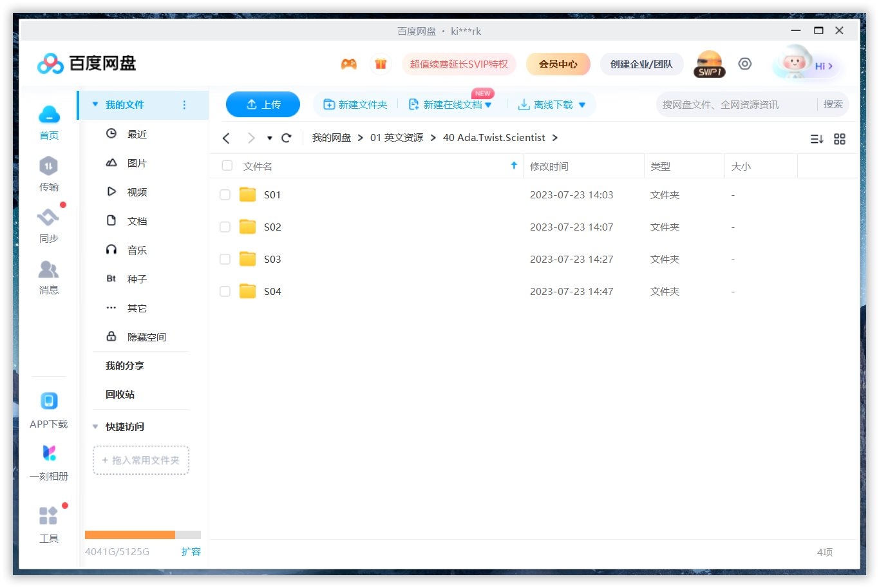Open the 一刻相册 album icon
This screenshot has height=588, width=879.
click(49, 454)
